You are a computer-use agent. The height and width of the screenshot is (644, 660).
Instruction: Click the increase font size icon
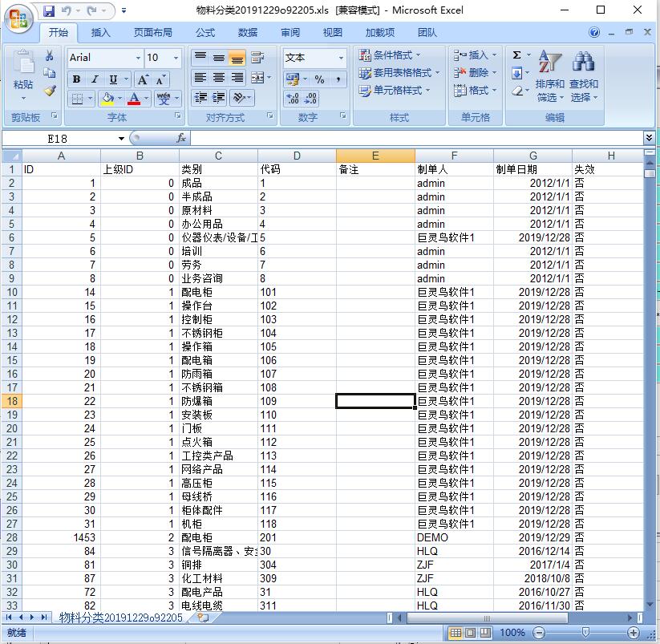pos(143,79)
